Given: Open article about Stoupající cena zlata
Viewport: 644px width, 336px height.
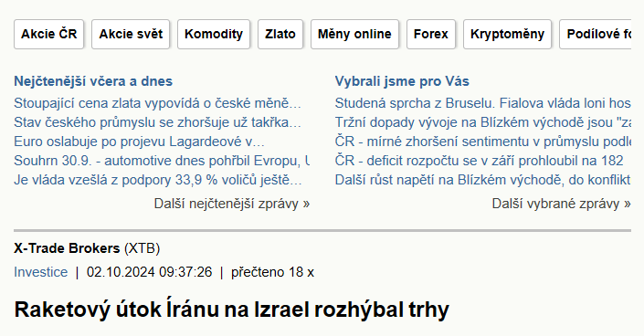Looking at the screenshot, I should (x=158, y=103).
